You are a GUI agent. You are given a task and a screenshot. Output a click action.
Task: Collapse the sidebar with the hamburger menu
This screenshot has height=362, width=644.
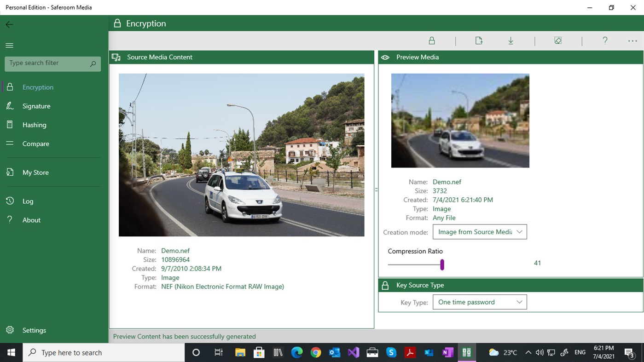[9, 45]
